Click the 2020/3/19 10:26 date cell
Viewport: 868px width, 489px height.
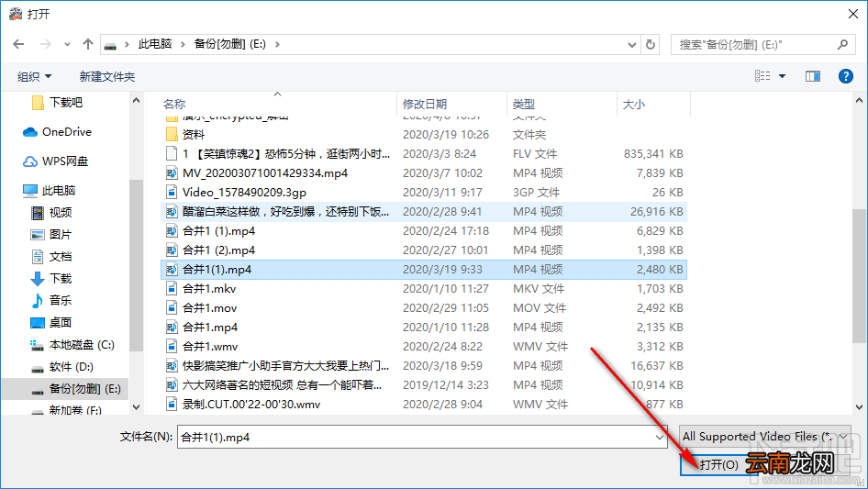(x=446, y=135)
